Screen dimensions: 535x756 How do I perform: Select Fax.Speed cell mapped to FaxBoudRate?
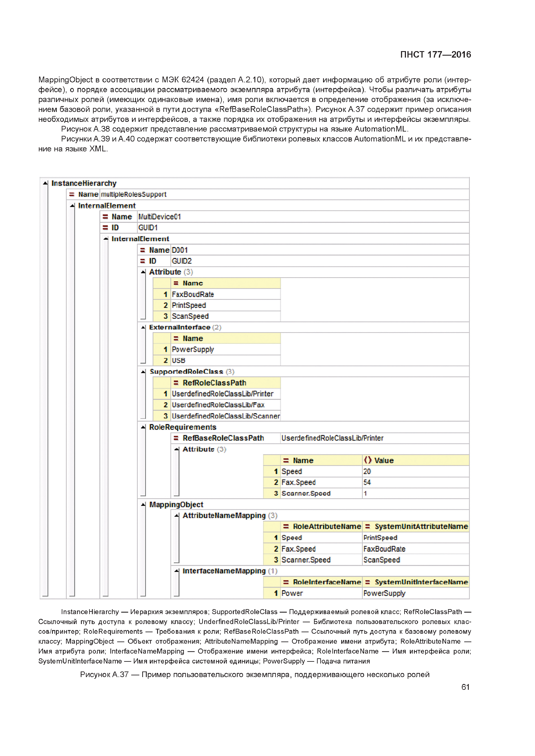click(321, 549)
